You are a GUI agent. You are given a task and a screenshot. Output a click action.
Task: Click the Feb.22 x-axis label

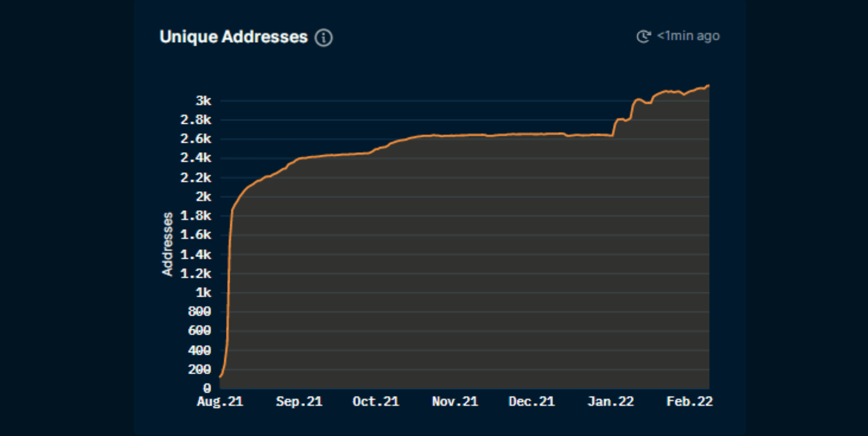pyautogui.click(x=689, y=402)
